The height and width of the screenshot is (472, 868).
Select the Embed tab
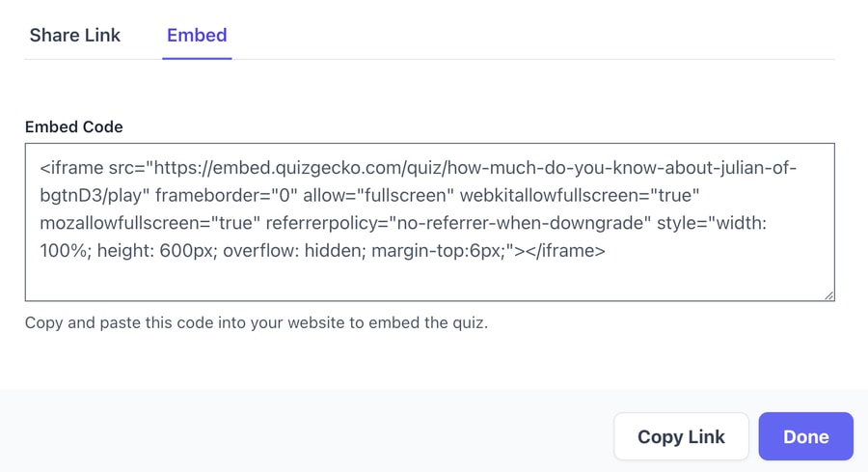point(197,36)
